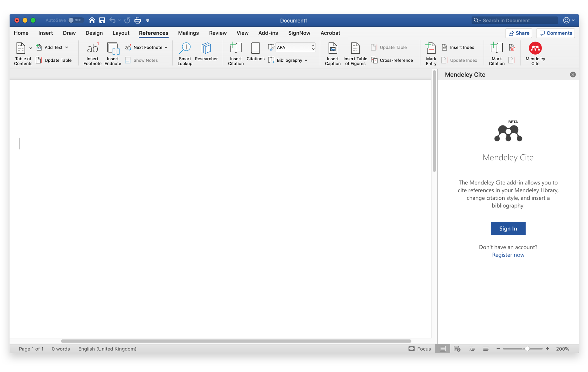Viewport: 588px width, 372px height.
Task: Expand the Next Footnote dropdown arrow
Action: [166, 47]
